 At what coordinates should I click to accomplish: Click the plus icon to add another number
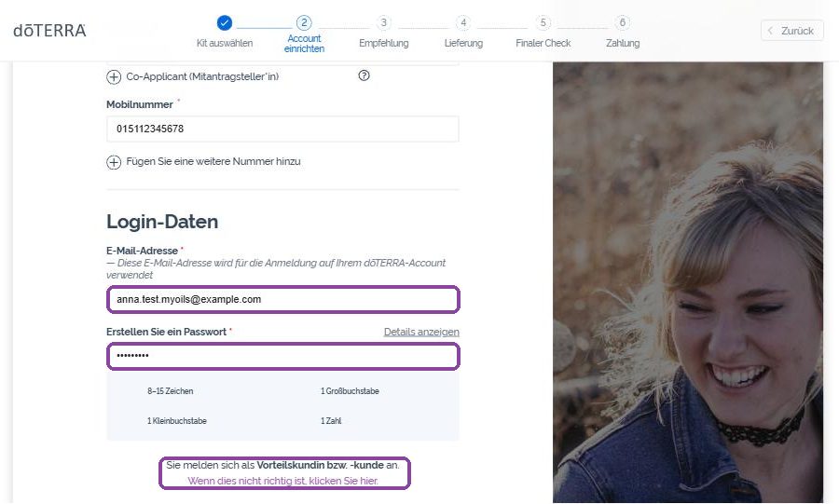[114, 162]
